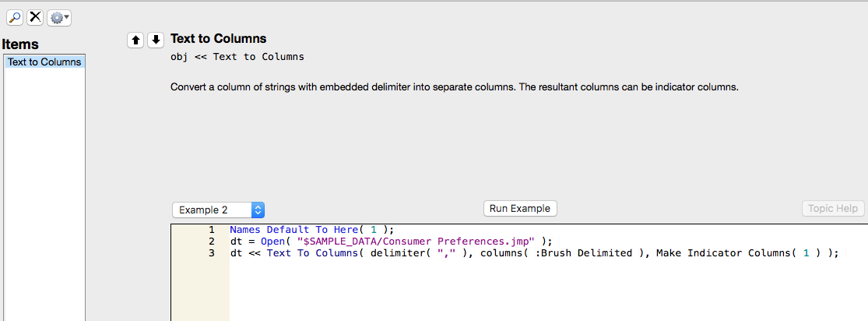Click line number 3 in script gutter
Image resolution: width=868 pixels, height=321 pixels.
[212, 253]
